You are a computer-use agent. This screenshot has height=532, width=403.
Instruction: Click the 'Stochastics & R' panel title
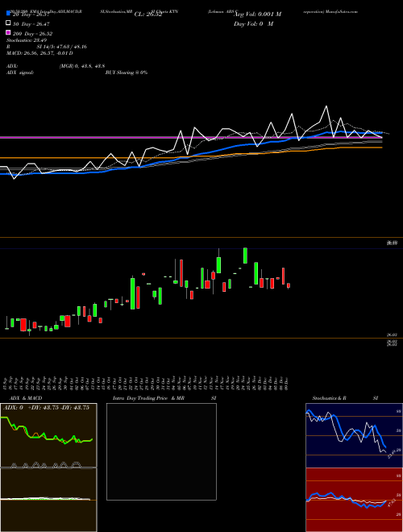tap(329, 398)
